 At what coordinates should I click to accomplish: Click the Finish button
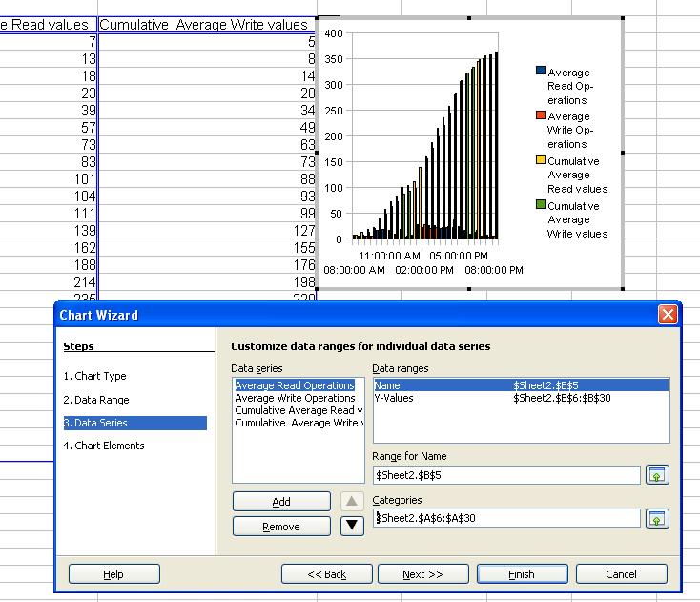(x=521, y=574)
